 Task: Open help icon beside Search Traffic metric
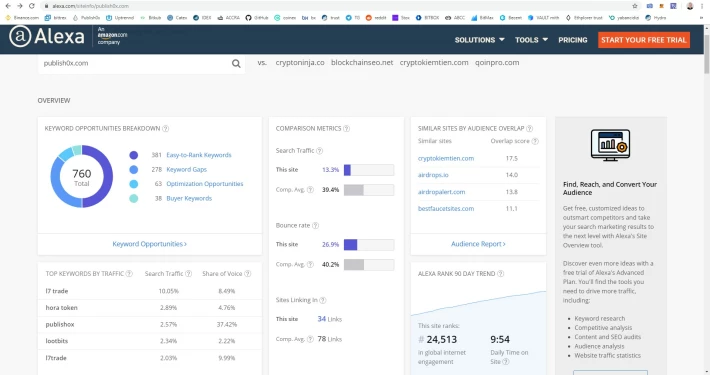[x=320, y=151]
